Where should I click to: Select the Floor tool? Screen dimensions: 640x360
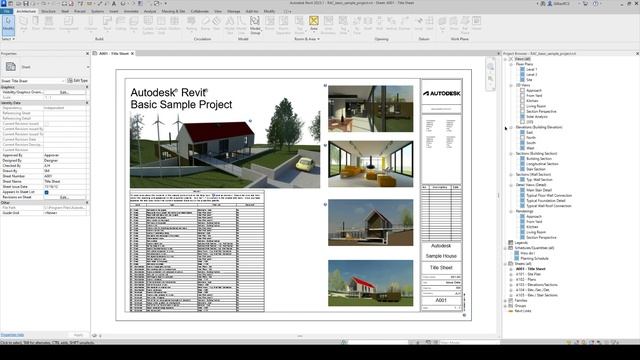click(134, 24)
